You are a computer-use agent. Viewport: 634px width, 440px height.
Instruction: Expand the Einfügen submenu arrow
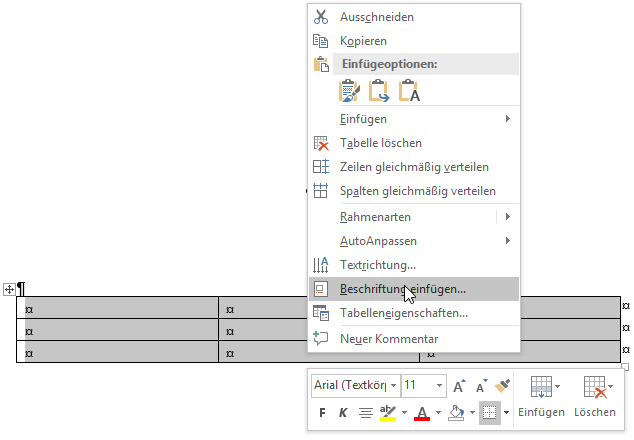(508, 119)
